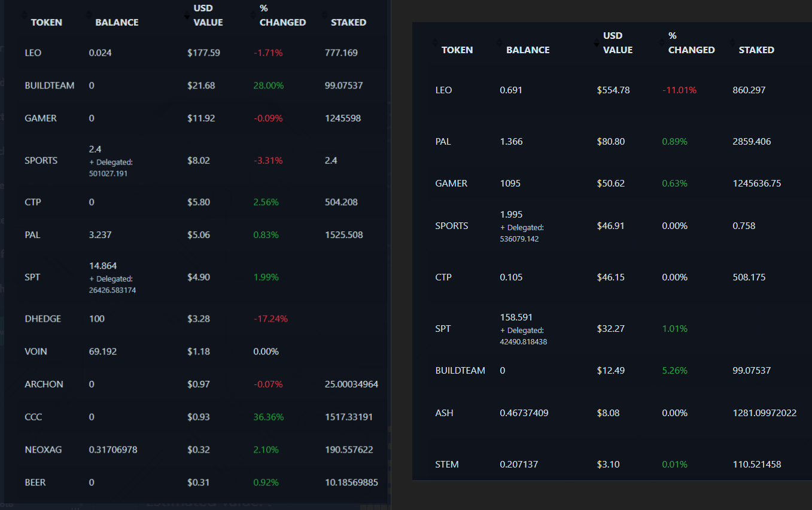
Task: Click the 5.26% change for BUILDTEAM
Action: pyautogui.click(x=675, y=371)
